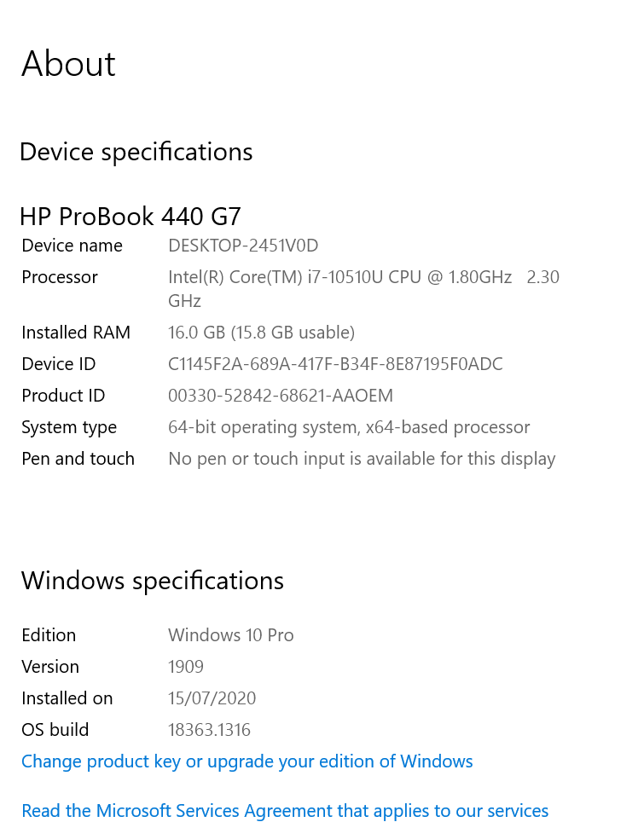
Task: Click the Device name label
Action: point(72,245)
